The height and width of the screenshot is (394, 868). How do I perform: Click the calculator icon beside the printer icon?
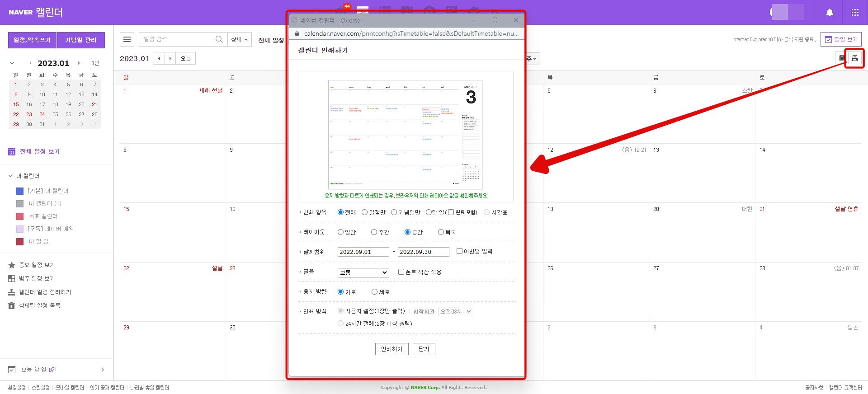(x=841, y=58)
